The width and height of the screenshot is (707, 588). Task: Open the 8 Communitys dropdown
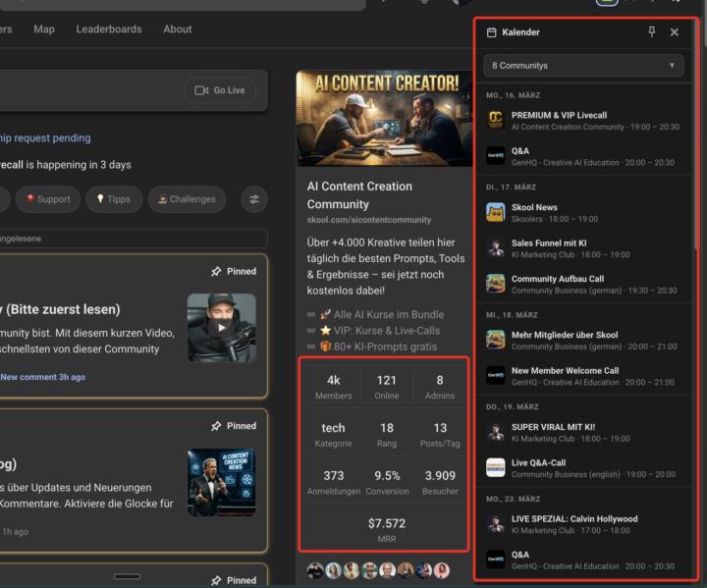[583, 66]
